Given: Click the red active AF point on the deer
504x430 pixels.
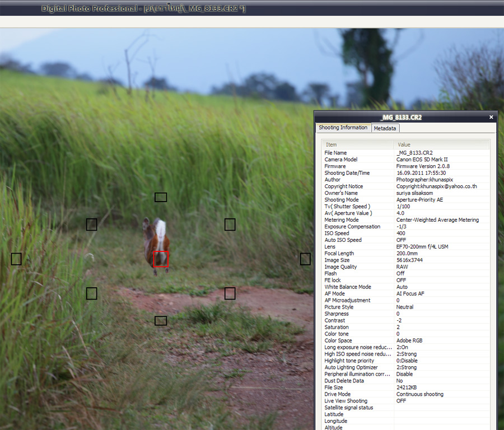Looking at the screenshot, I should (x=161, y=259).
